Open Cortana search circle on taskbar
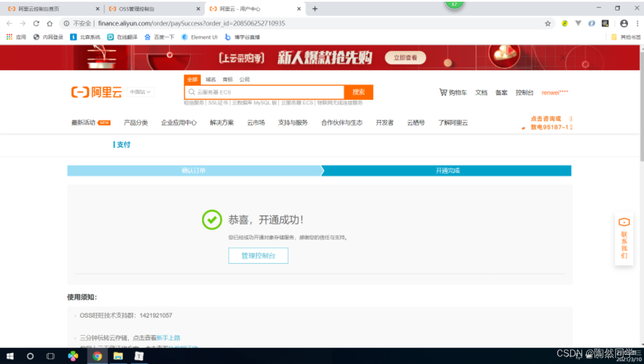The height and width of the screenshot is (364, 644). pyautogui.click(x=30, y=356)
